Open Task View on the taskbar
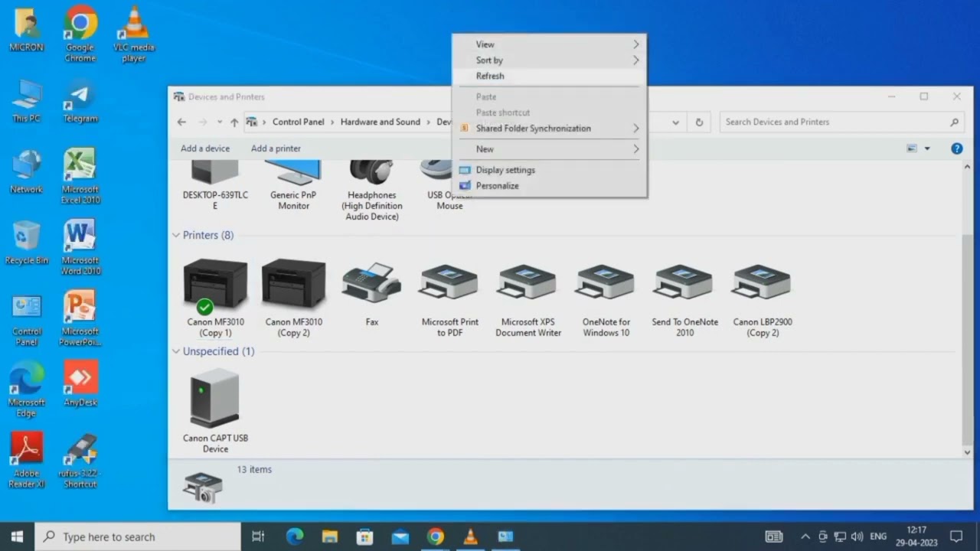The width and height of the screenshot is (980, 551). [258, 536]
